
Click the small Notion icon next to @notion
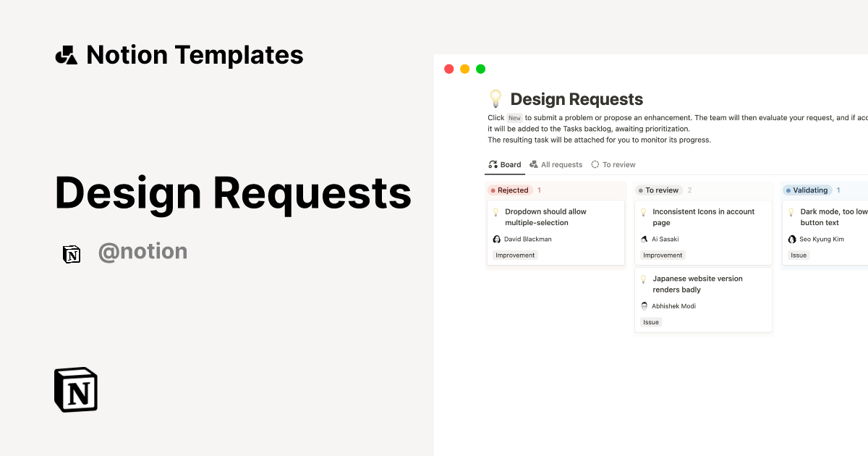click(72, 254)
